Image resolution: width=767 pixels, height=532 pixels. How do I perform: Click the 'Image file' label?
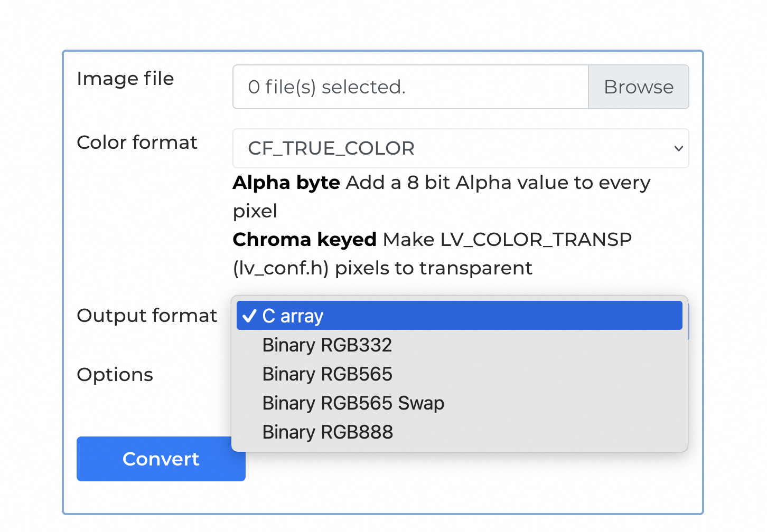(x=125, y=79)
